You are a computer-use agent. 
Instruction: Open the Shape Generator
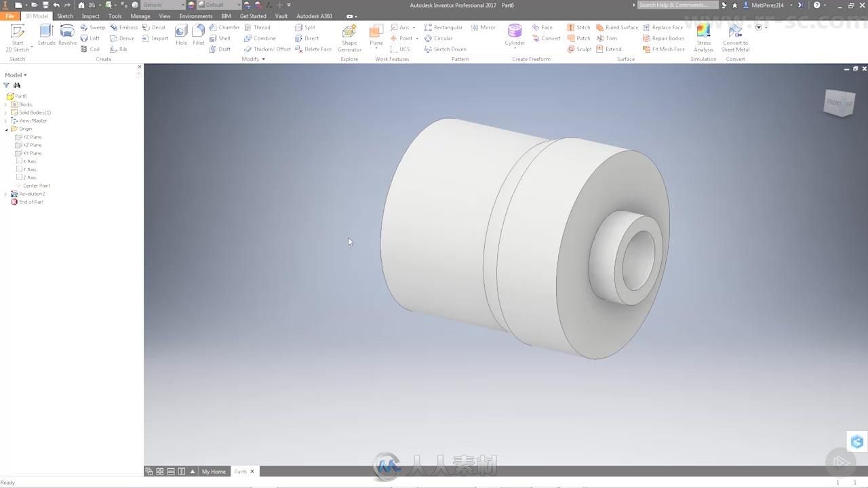click(349, 39)
